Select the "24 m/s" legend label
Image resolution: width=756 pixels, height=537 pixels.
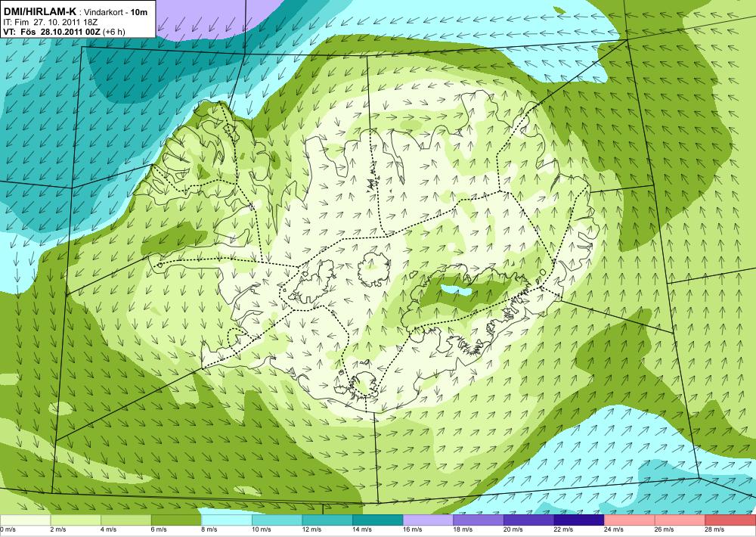[x=614, y=529]
